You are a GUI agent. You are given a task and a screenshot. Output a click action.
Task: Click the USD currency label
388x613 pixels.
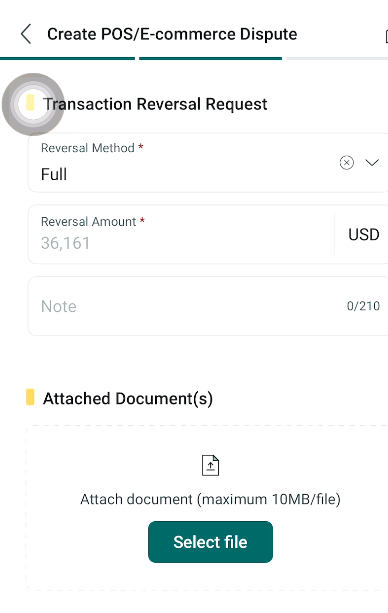coord(364,235)
